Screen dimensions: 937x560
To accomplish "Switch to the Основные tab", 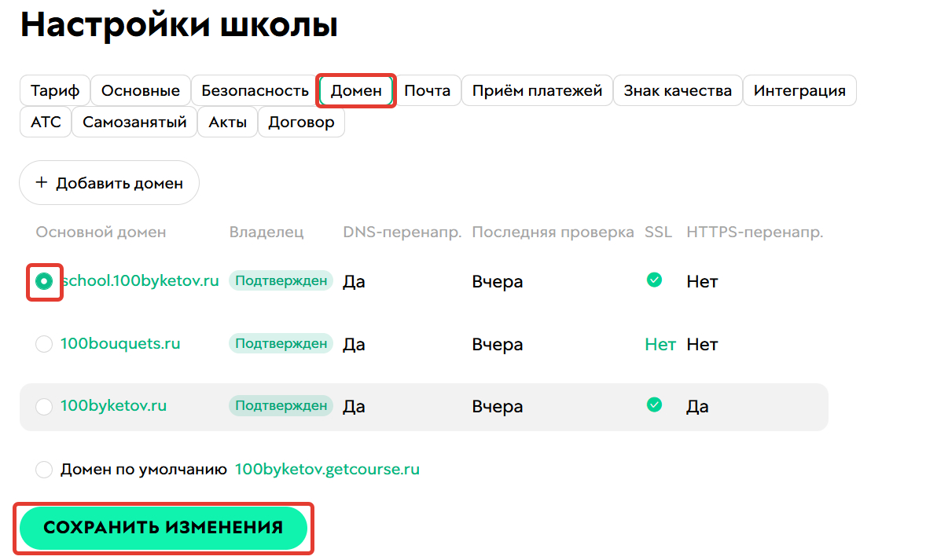I will tap(141, 91).
